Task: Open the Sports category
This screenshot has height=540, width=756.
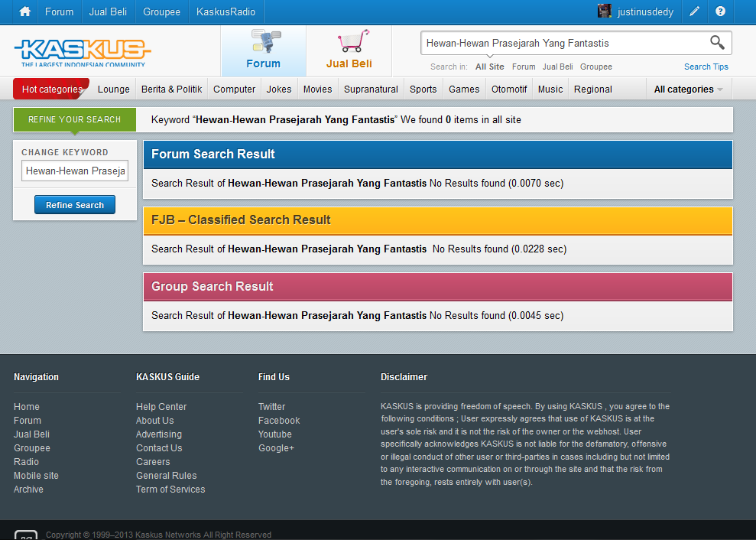Action: (x=423, y=89)
